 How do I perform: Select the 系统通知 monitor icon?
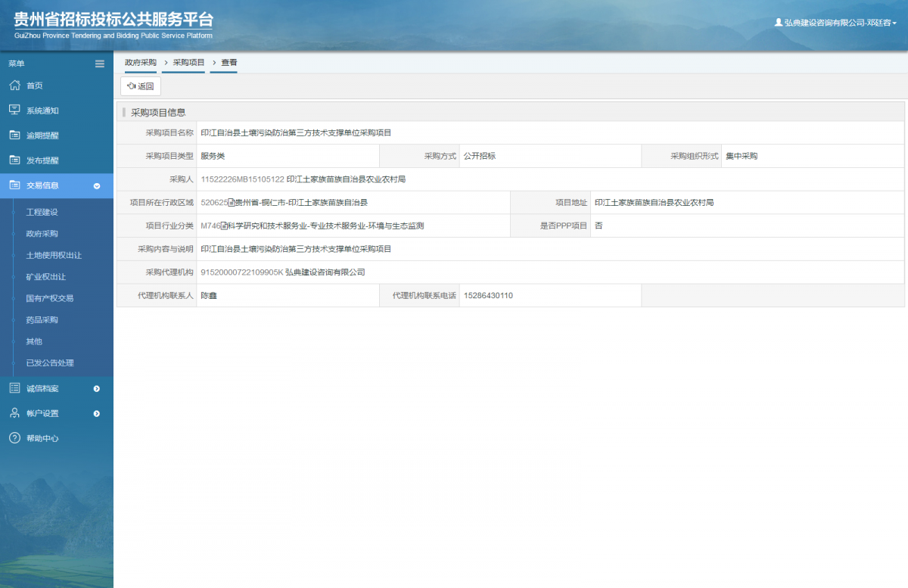(14, 110)
